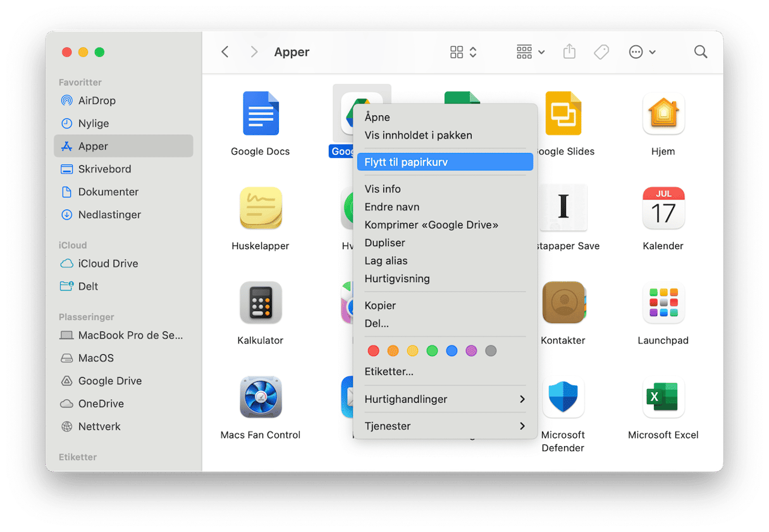
Task: Expand the Tjenester submenu
Action: click(445, 426)
